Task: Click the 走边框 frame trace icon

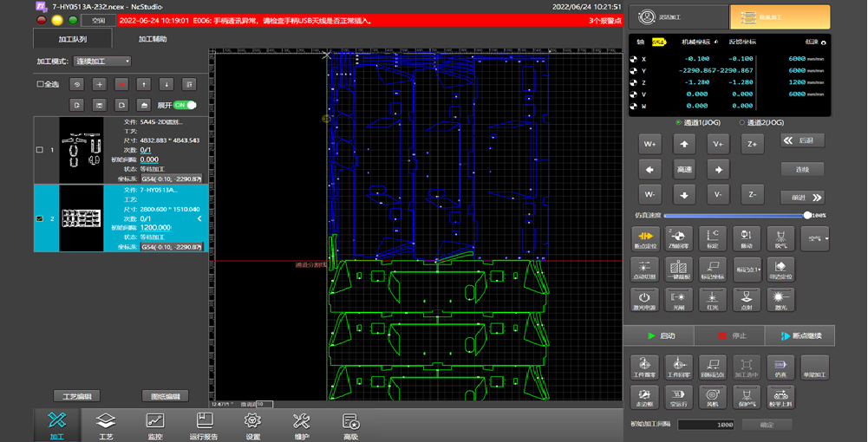Action: point(643,396)
